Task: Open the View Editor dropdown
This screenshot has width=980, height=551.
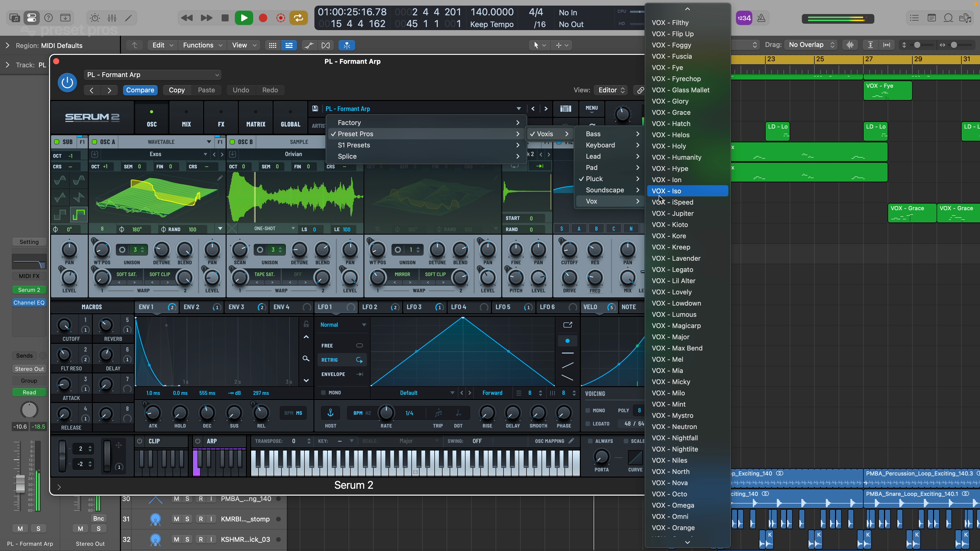Action: pos(611,90)
